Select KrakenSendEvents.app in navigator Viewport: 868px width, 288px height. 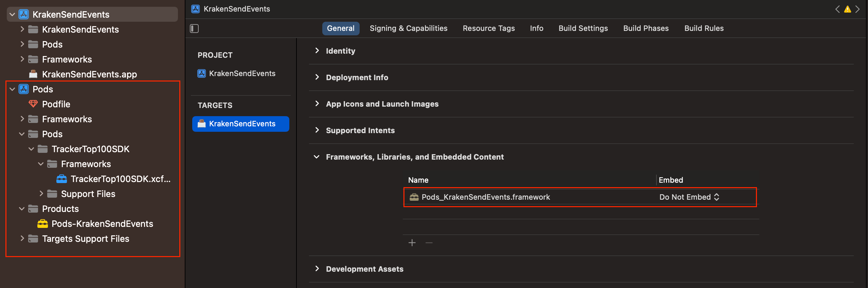click(x=89, y=74)
